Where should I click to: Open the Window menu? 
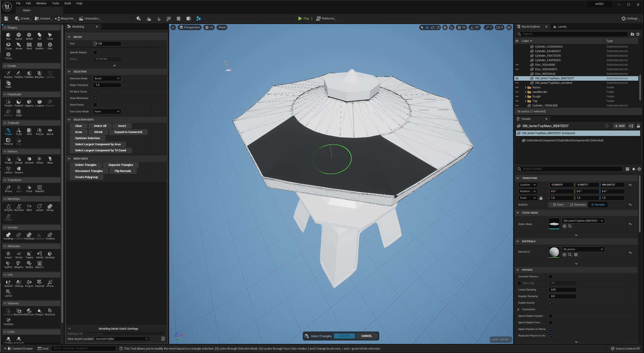coord(41,3)
